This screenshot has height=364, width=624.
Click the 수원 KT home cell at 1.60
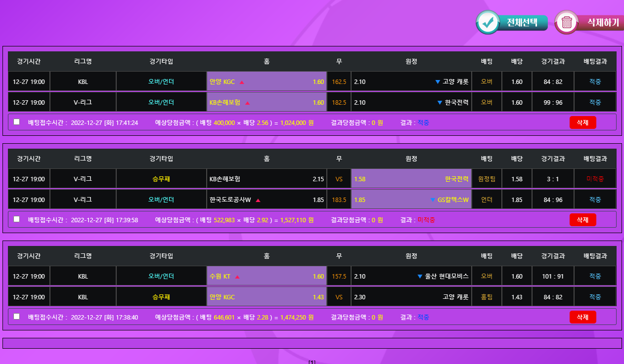[x=267, y=277]
